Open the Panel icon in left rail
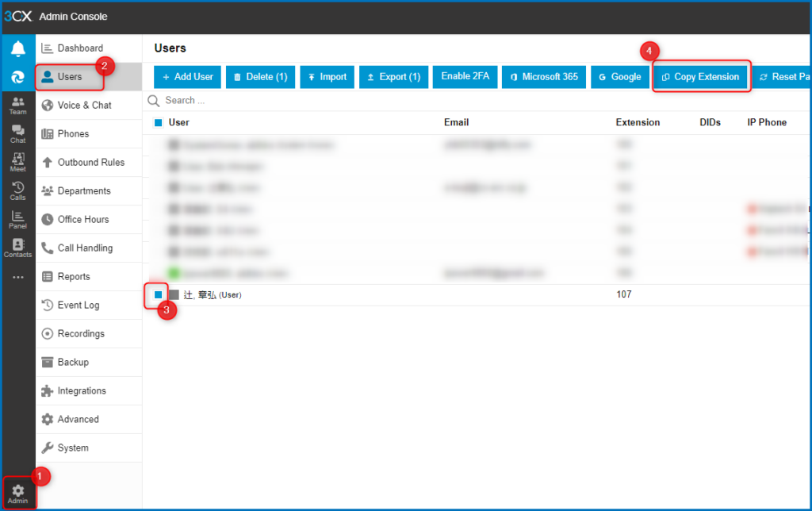The width and height of the screenshot is (812, 511). pyautogui.click(x=18, y=220)
